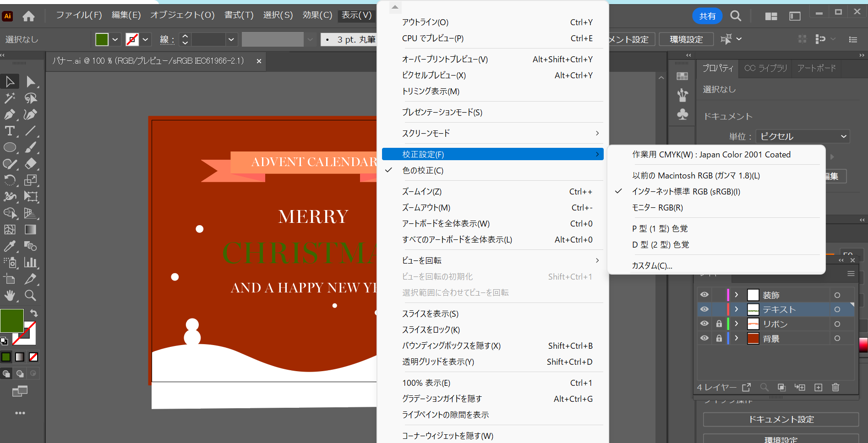The width and height of the screenshot is (868, 443).
Task: Switch to the CC ライブラリ tab
Action: (x=764, y=68)
